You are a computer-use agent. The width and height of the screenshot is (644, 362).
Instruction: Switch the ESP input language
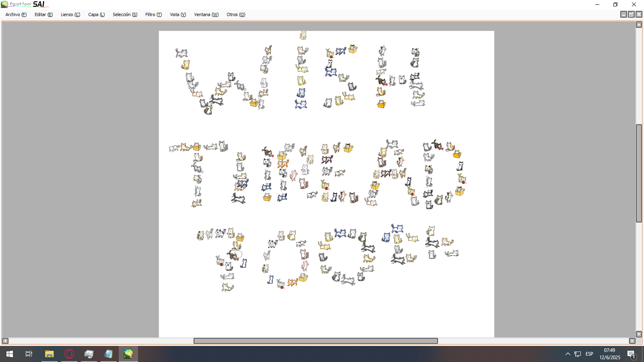(589, 354)
